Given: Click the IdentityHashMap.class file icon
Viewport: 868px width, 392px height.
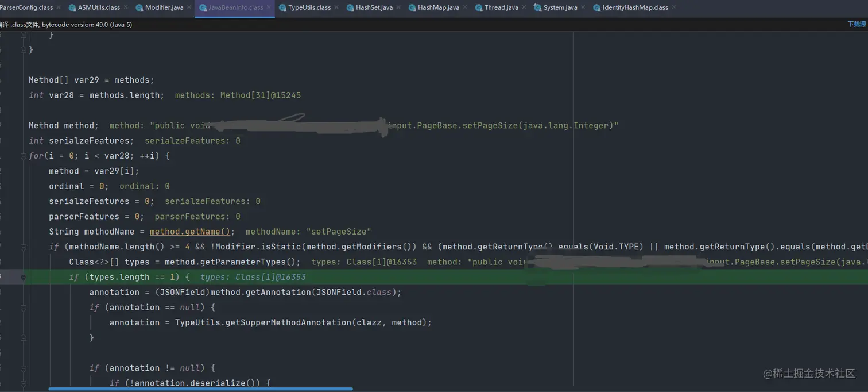Looking at the screenshot, I should pyautogui.click(x=597, y=7).
